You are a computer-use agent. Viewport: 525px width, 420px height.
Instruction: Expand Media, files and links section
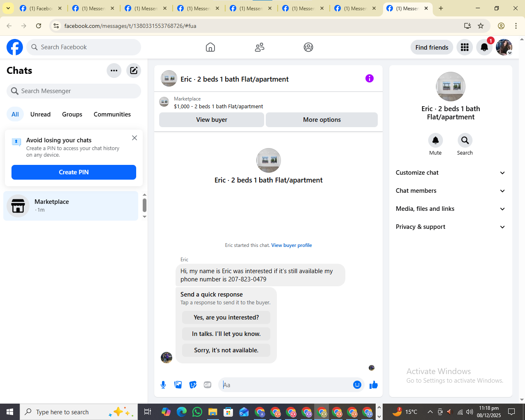(x=450, y=209)
